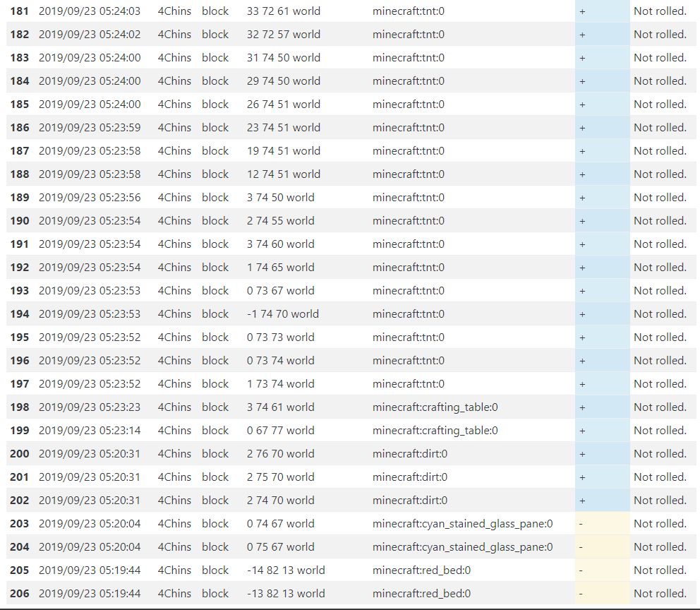Click player name 4Chins in row 183
Viewport: 700px width, 610px height.
pos(174,58)
